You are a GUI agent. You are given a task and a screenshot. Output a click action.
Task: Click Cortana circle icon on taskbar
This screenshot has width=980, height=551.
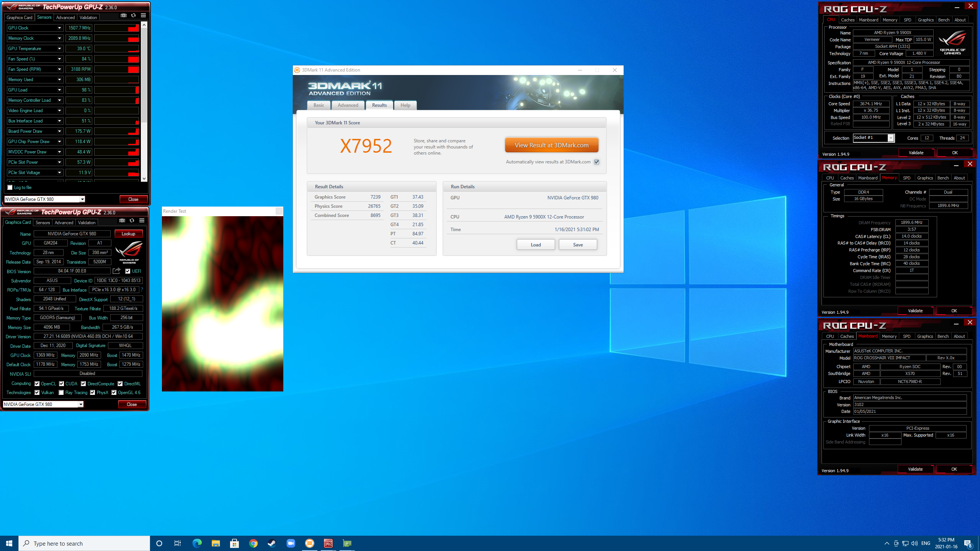click(x=159, y=543)
